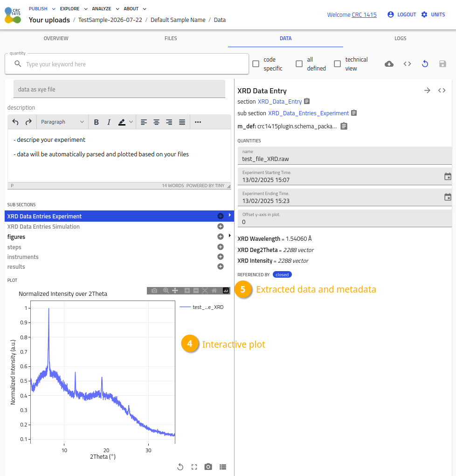This screenshot has height=476, width=456.
Task: Copy XRD_Data_Entry section name to clipboard
Action: tap(307, 101)
